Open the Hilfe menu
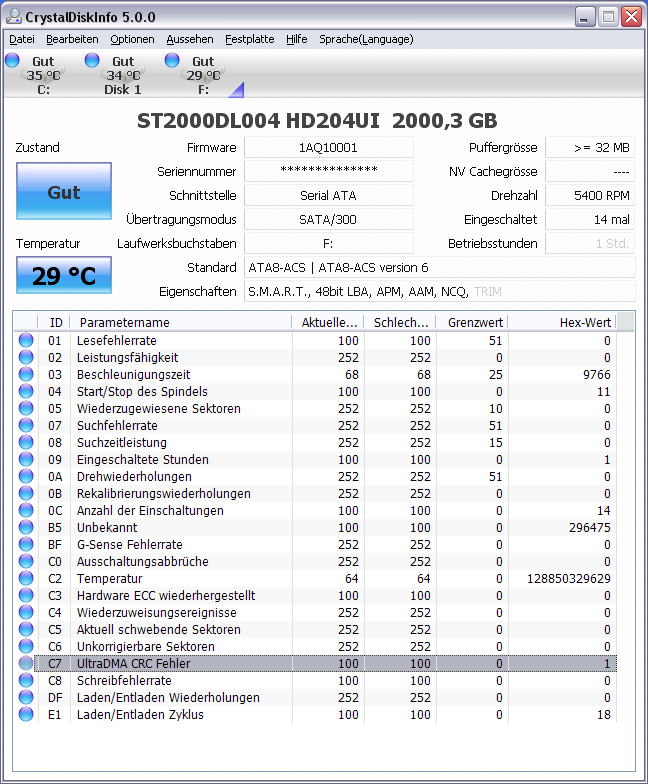 click(296, 39)
